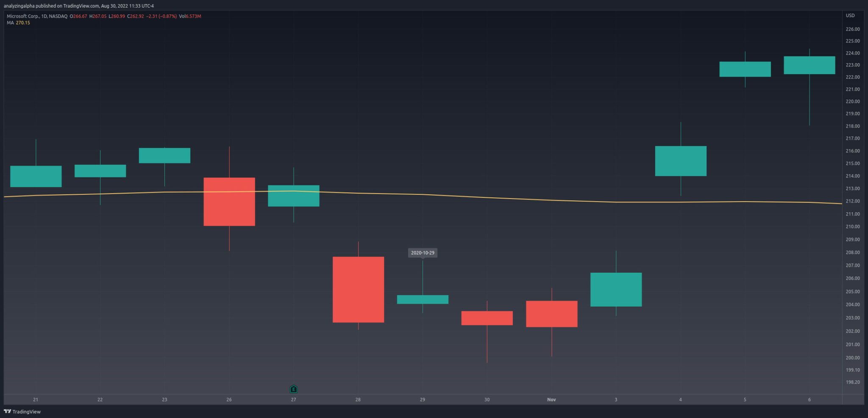Click the large red candle above date 28
This screenshot has height=418, width=868.
[358, 290]
